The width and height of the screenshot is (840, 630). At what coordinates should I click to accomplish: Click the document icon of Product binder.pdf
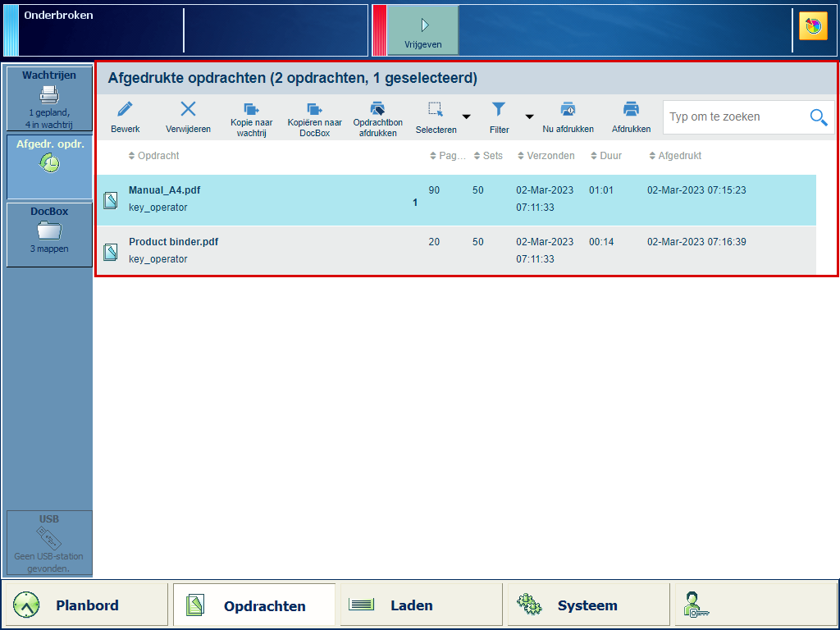tap(111, 252)
